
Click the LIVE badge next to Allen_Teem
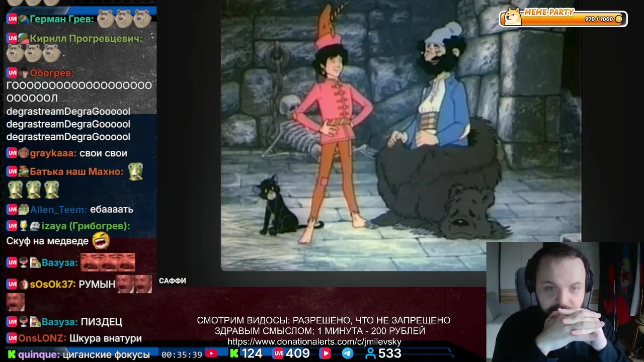point(12,209)
